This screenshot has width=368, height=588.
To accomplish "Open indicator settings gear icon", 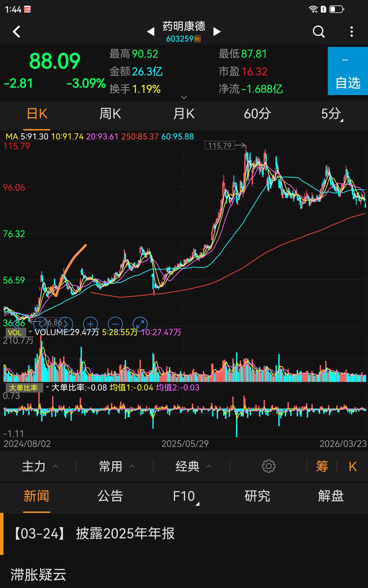I will 269,466.
